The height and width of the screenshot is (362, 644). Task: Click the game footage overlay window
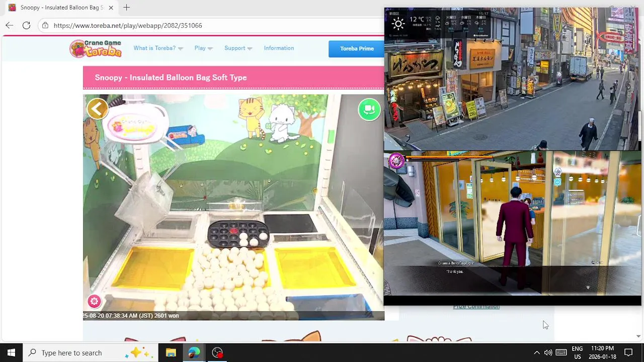pos(512,227)
